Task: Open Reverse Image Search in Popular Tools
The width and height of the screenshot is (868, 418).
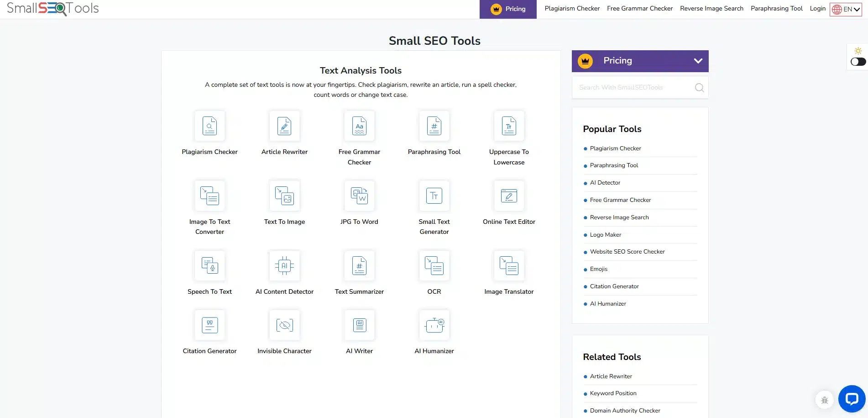Action: click(619, 217)
